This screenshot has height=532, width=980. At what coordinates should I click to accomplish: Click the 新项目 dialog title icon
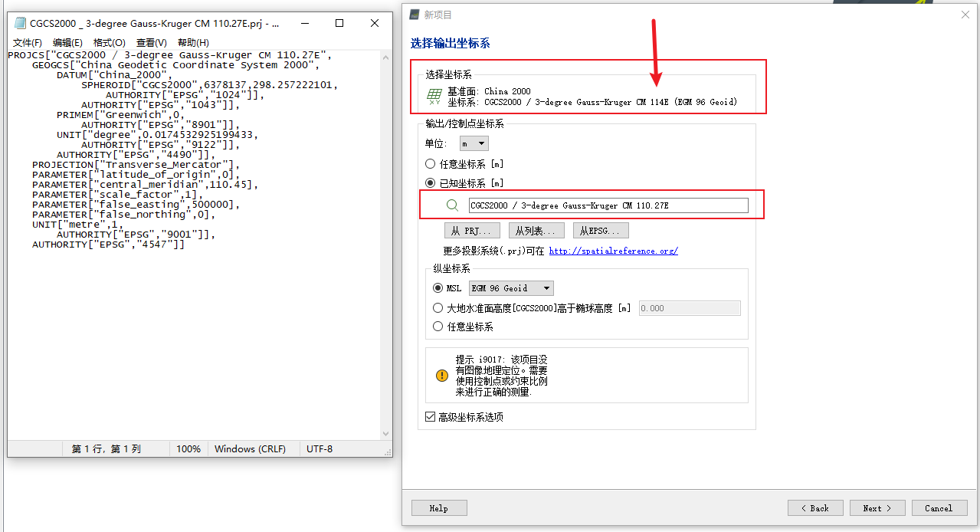click(415, 15)
